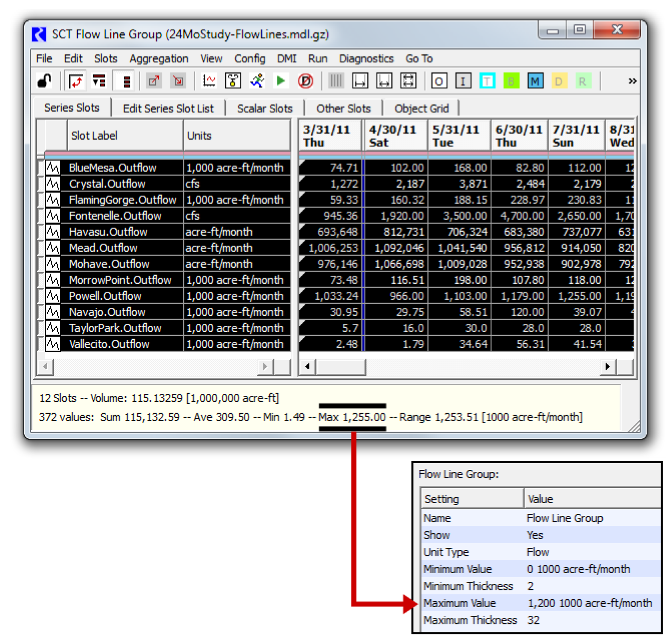
Task: Open the plot chart toolbar icon
Action: click(x=209, y=81)
